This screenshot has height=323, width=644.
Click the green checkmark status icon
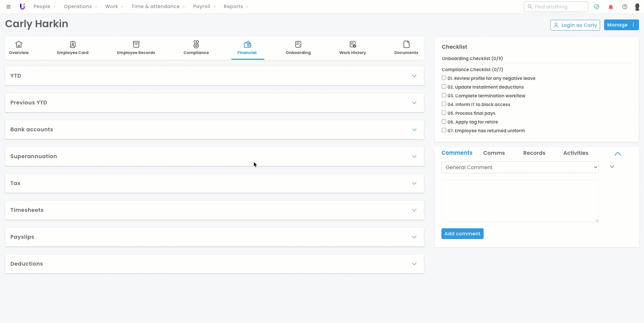[x=597, y=7]
